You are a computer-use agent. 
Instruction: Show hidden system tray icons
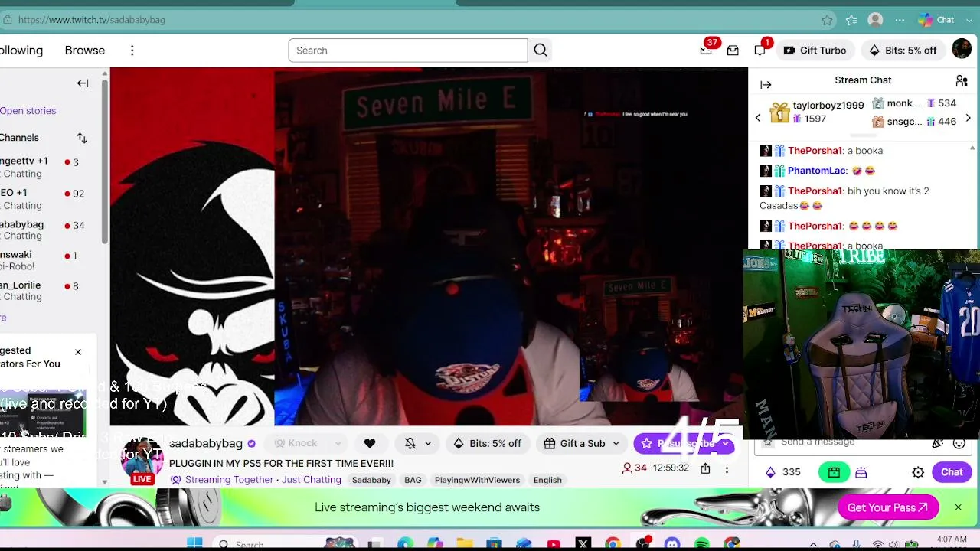click(x=813, y=544)
